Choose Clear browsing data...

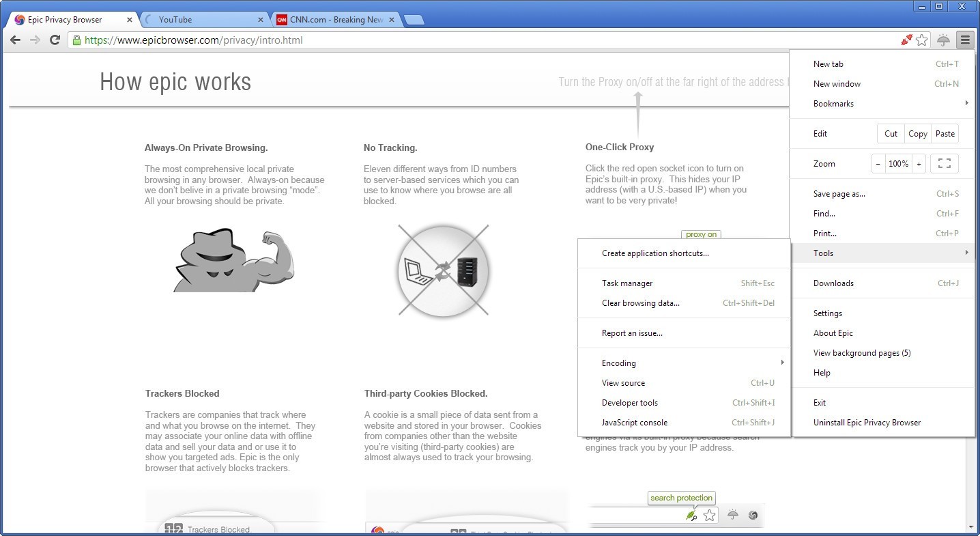click(x=640, y=302)
